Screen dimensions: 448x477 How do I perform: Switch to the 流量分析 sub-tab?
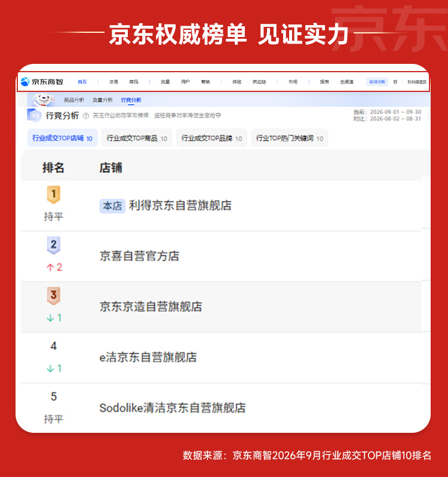point(102,100)
